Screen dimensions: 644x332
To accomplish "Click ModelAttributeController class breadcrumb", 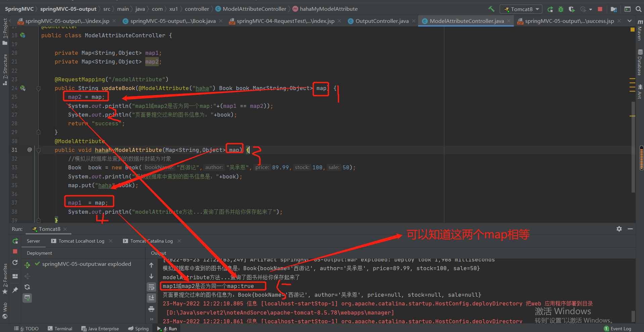I will point(251,9).
